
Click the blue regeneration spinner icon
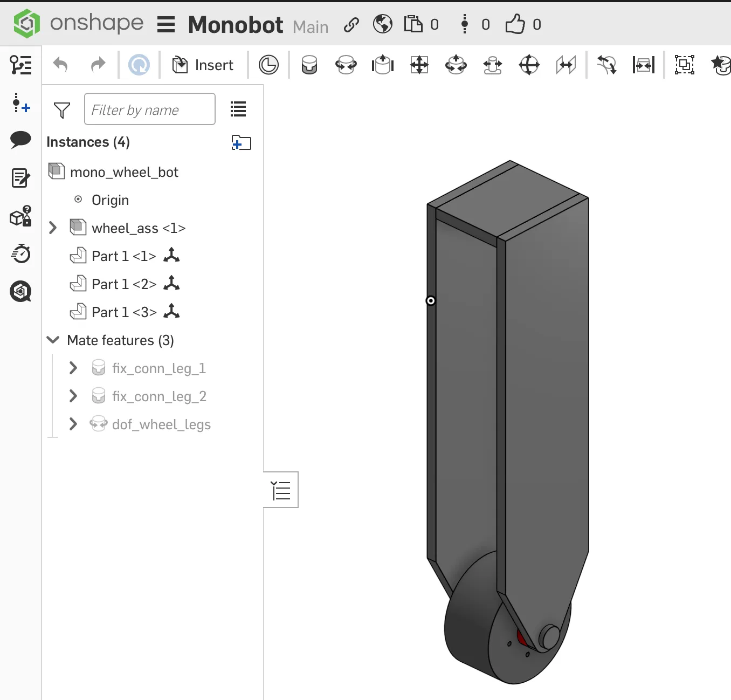point(139,65)
